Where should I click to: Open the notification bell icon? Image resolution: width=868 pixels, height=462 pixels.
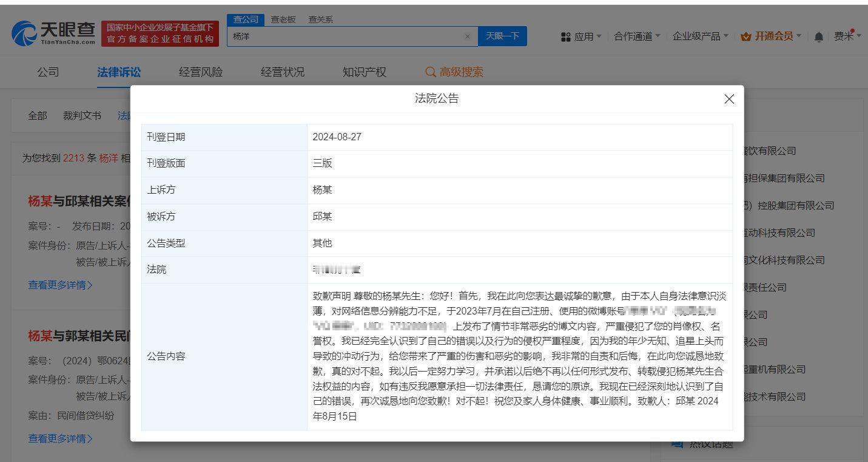click(x=818, y=37)
